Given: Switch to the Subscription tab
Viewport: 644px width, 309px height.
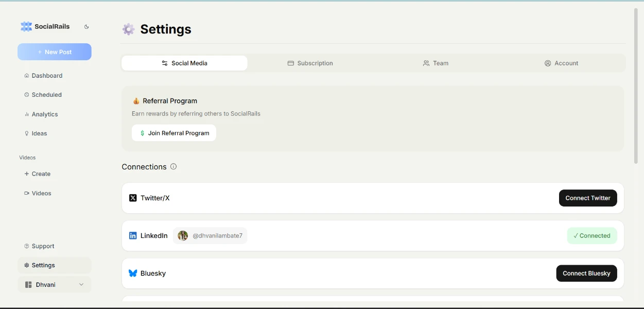Looking at the screenshot, I should [310, 63].
